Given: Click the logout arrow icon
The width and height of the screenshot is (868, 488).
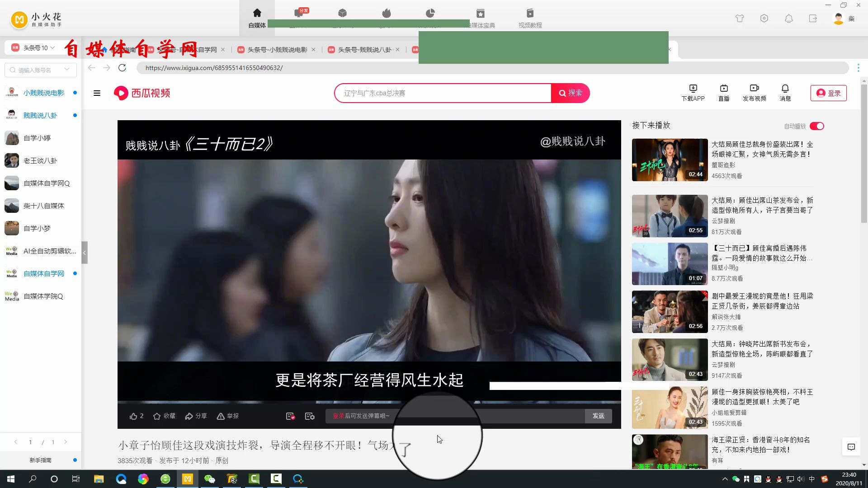Looking at the screenshot, I should (x=813, y=19).
